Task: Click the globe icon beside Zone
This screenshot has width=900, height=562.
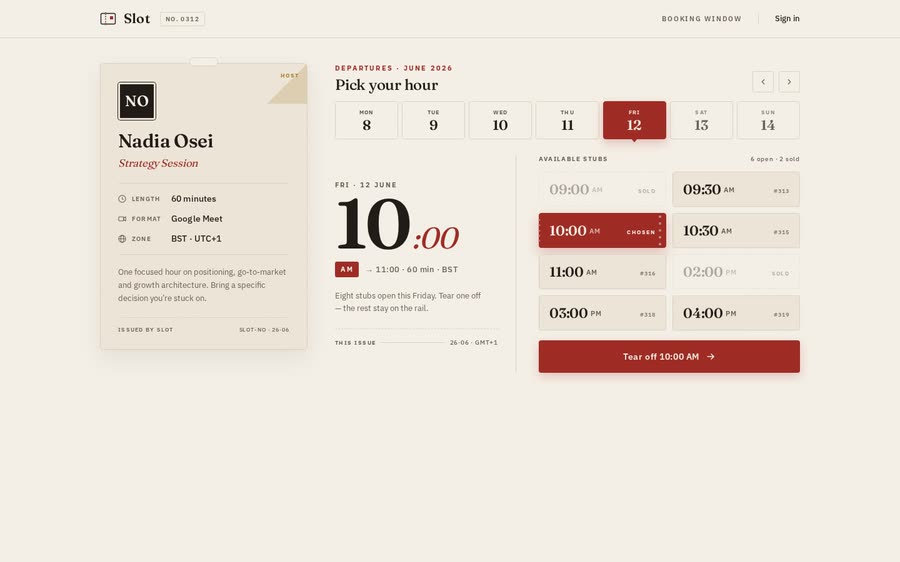Action: click(122, 239)
